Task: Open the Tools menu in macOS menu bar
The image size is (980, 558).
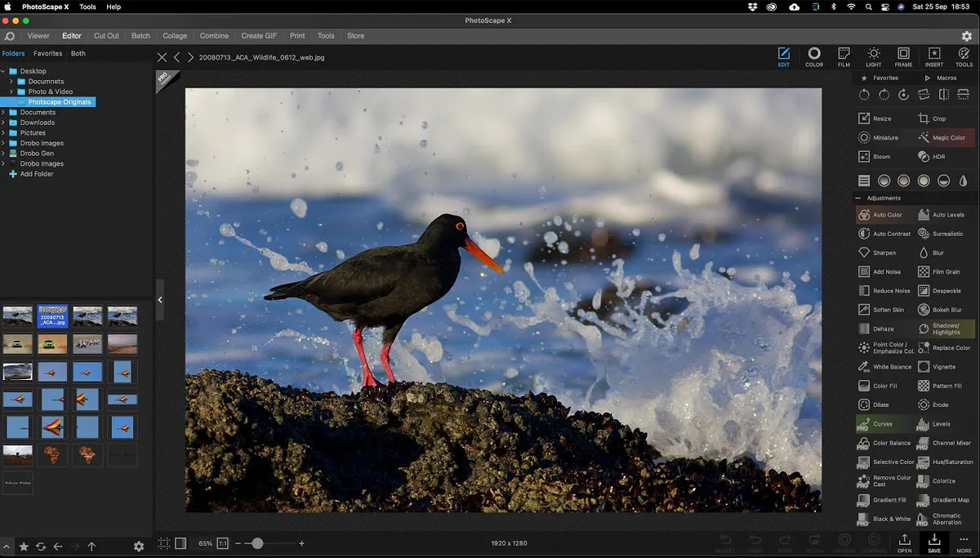Action: tap(87, 7)
